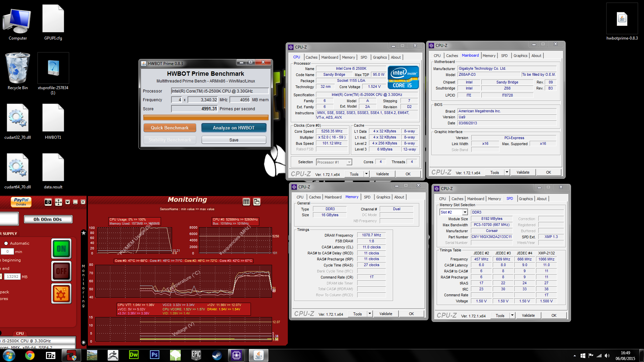
Task: Open CPU-Z from the taskbar
Action: pyautogui.click(x=236, y=355)
